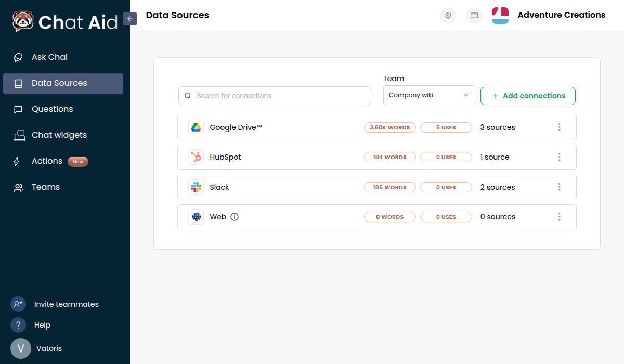Open the Vatoris profile name

49,348
